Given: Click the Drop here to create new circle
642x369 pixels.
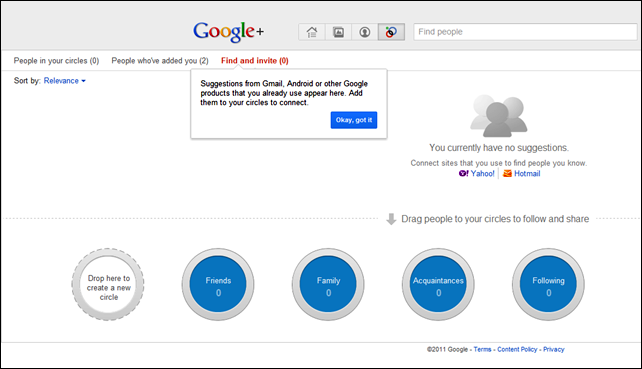Looking at the screenshot, I should (108, 284).
